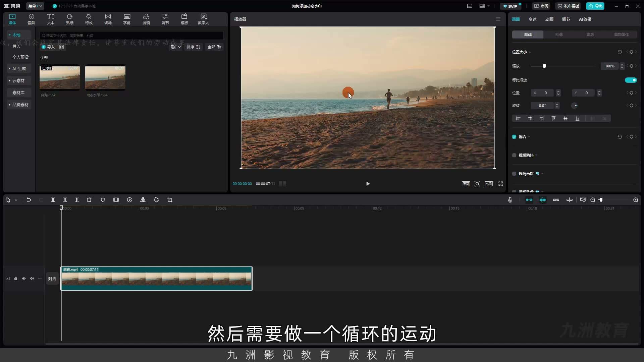Zoom out timeline with minus icon
The height and width of the screenshot is (362, 644).
[593, 200]
